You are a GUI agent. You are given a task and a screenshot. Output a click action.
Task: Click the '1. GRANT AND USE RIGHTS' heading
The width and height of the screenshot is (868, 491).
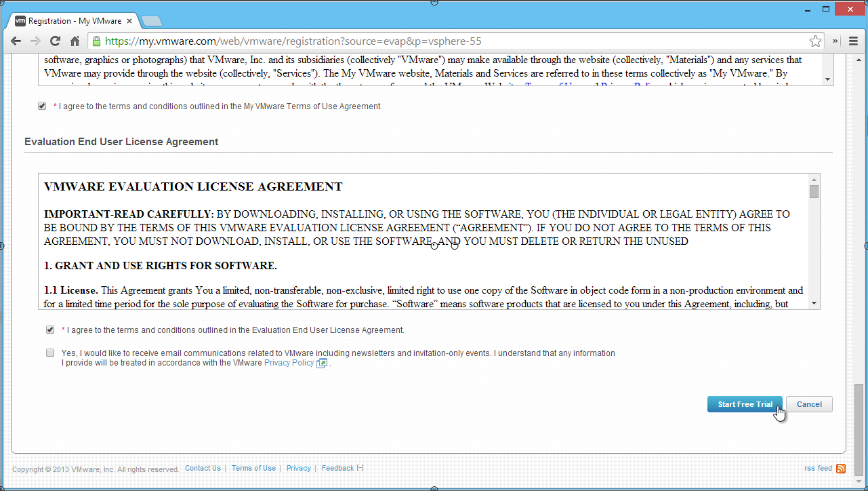161,265
